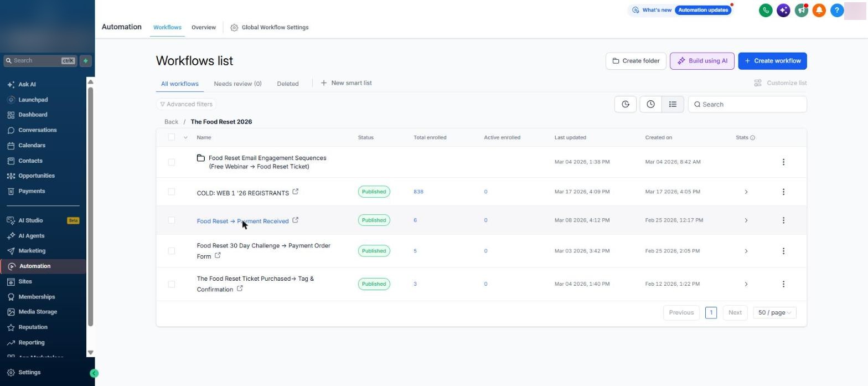The width and height of the screenshot is (868, 386).
Task: Add a New smart list
Action: pos(347,83)
